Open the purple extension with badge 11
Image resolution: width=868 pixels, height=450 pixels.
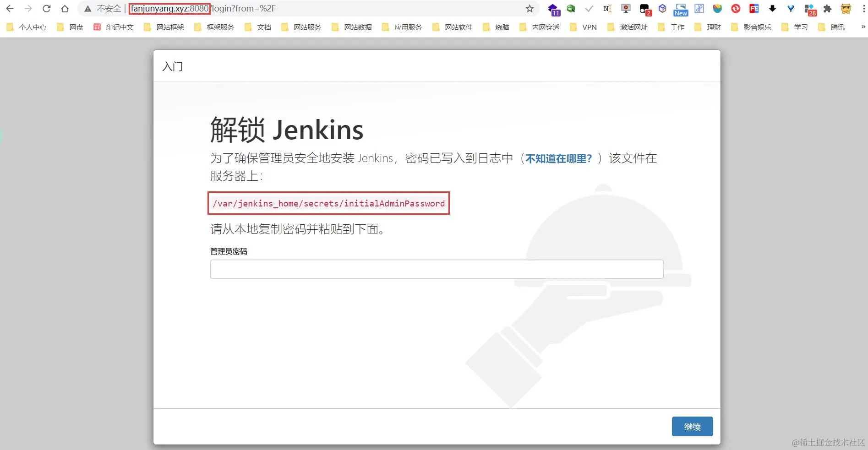(x=553, y=9)
